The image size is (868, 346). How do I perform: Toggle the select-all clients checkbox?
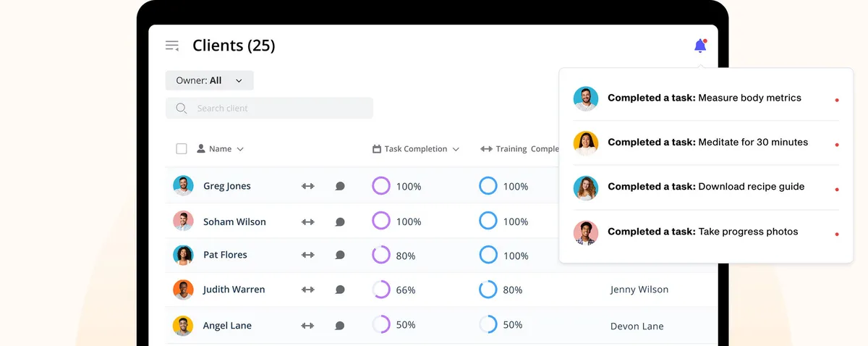(182, 149)
